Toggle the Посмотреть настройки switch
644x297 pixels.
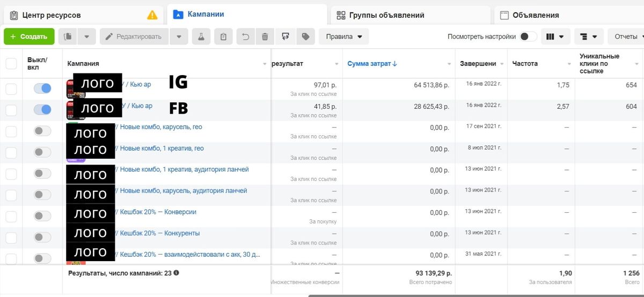tap(528, 36)
